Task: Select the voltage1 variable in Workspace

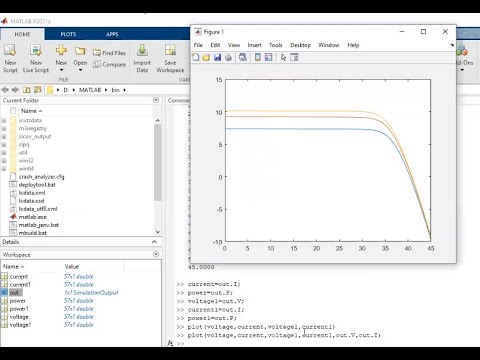Action: tap(20, 325)
